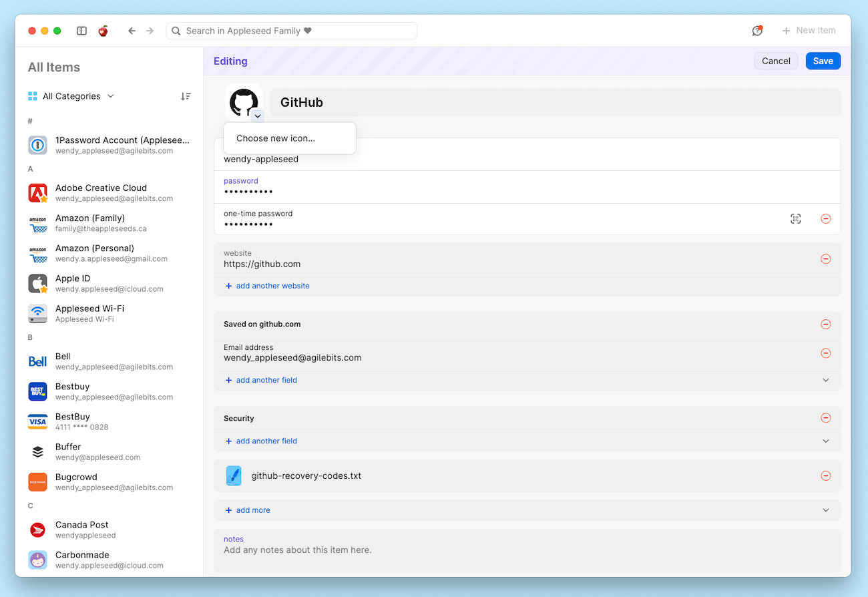Click the password field
The height and width of the screenshot is (597, 868).
click(527, 187)
